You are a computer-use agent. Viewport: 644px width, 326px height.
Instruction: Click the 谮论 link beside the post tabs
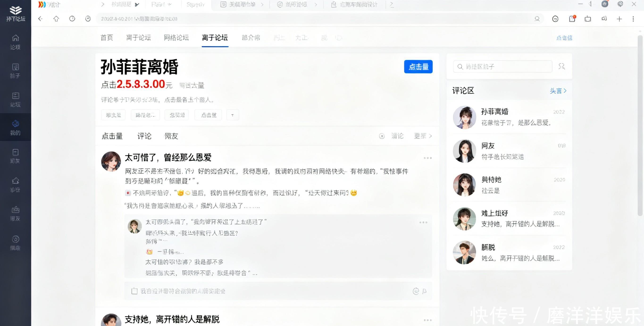(x=397, y=136)
